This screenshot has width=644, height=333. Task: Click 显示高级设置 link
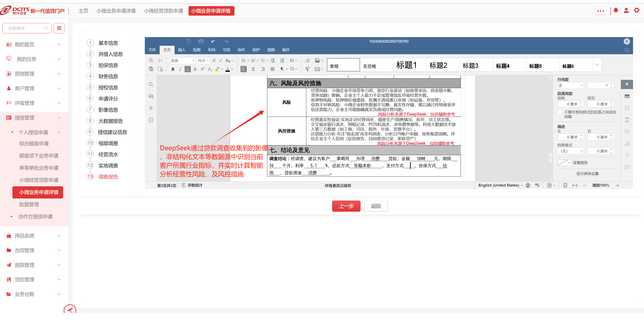pos(587,174)
